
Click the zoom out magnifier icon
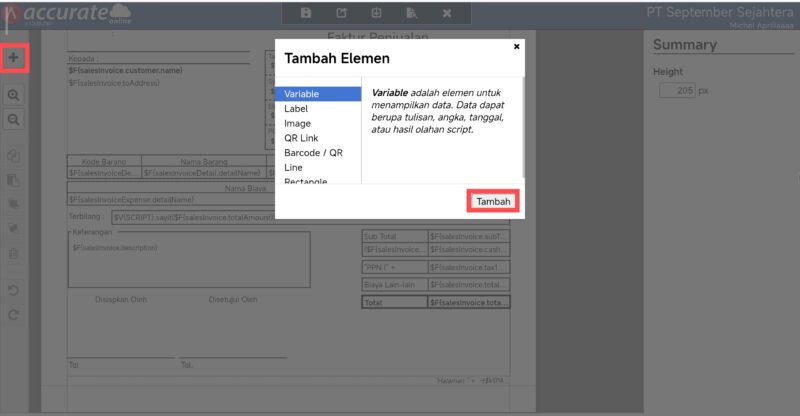[x=14, y=119]
